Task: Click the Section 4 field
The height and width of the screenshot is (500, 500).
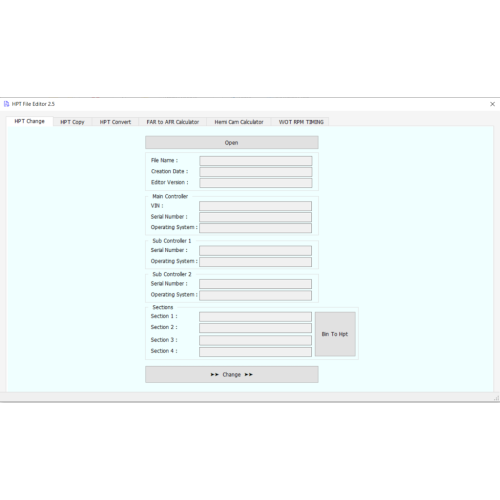Action: [255, 352]
